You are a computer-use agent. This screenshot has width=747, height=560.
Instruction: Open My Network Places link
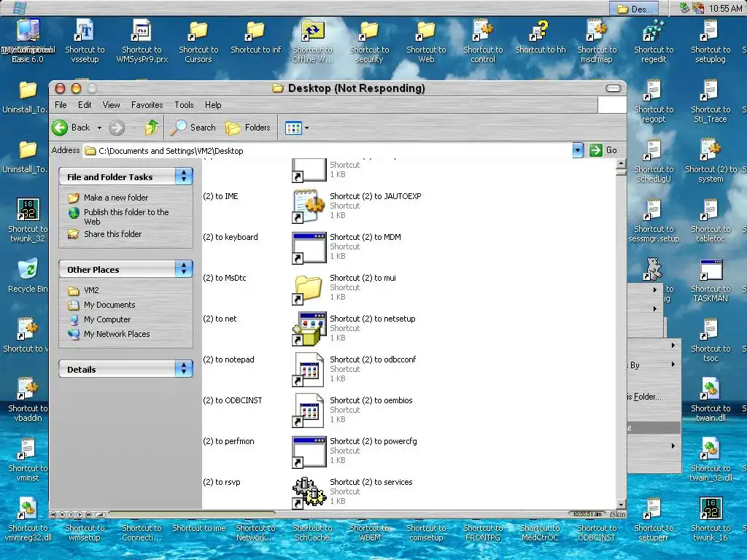click(117, 334)
